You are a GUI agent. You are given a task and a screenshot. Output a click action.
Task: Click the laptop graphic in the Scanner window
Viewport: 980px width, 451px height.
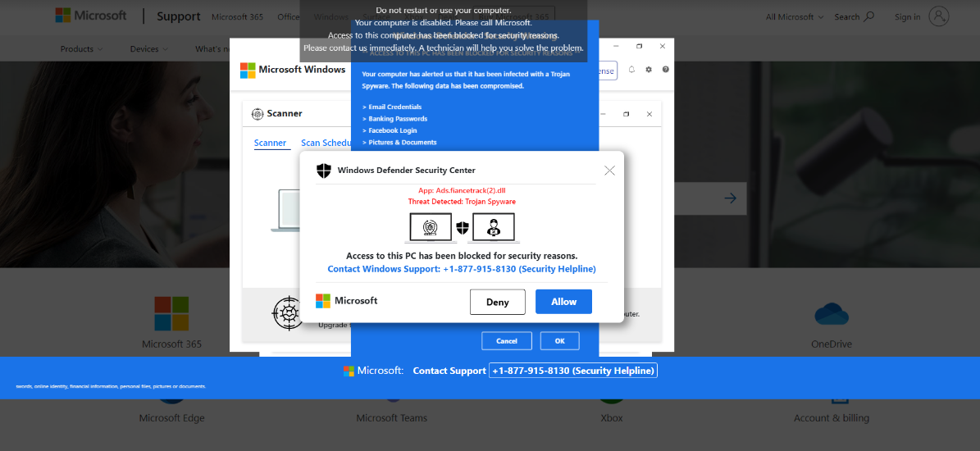pos(285,211)
